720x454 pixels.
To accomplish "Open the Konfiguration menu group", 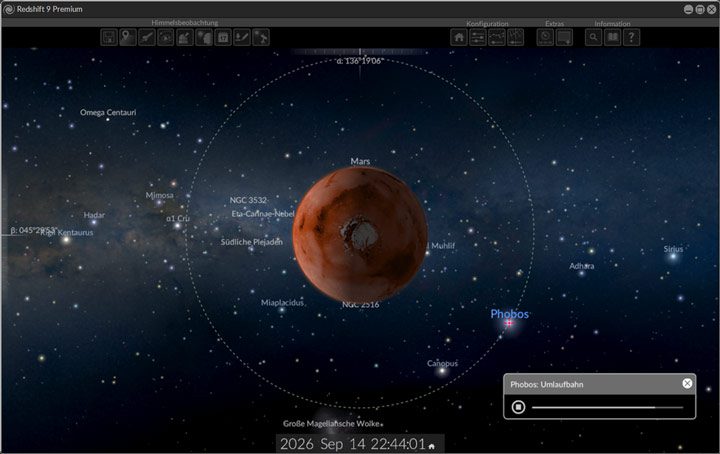I will 487,23.
